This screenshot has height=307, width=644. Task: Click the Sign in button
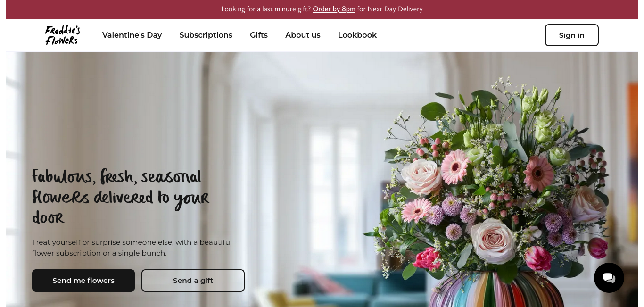(x=571, y=35)
